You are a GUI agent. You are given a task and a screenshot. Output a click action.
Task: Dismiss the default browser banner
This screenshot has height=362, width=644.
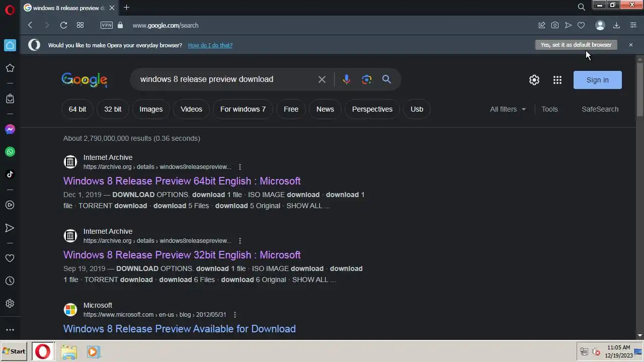(x=631, y=45)
